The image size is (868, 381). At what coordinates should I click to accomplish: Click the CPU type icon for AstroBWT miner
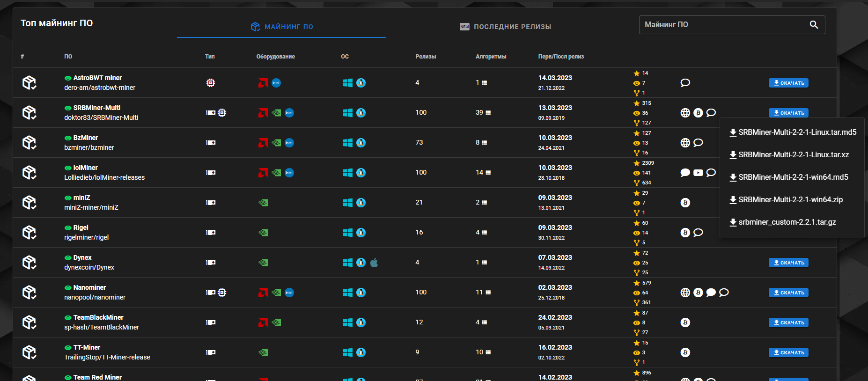click(211, 83)
